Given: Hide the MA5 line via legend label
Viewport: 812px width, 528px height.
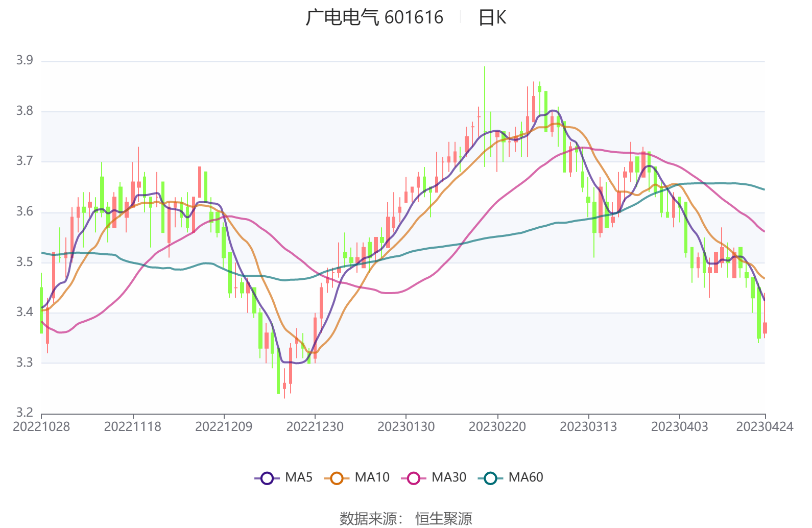Looking at the screenshot, I should point(299,477).
